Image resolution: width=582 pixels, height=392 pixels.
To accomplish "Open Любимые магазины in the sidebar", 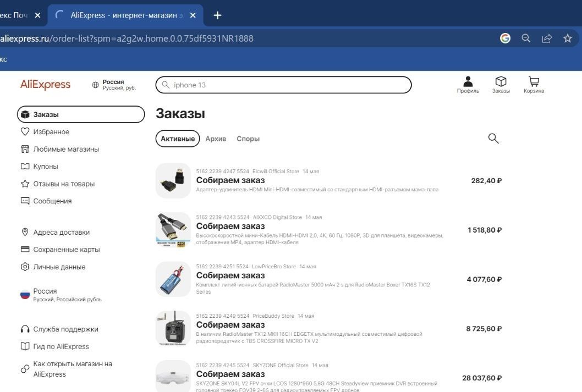I will click(x=60, y=149).
